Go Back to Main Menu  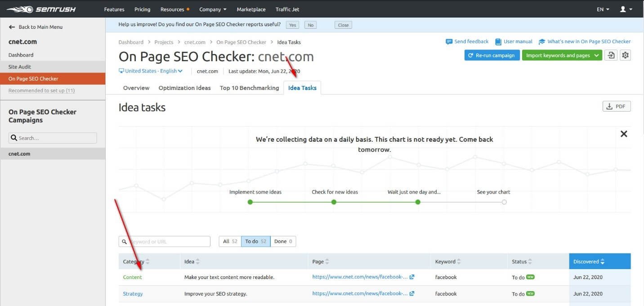point(36,27)
